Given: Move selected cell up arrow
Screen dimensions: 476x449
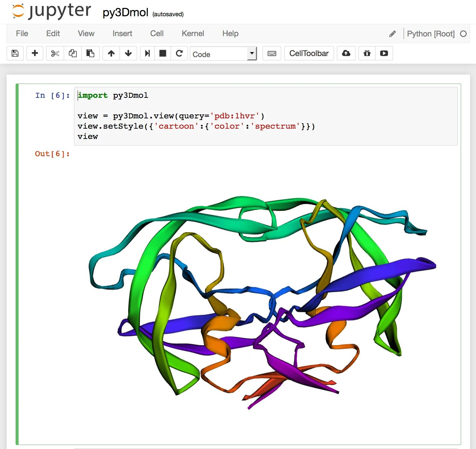Looking at the screenshot, I should click(x=111, y=53).
